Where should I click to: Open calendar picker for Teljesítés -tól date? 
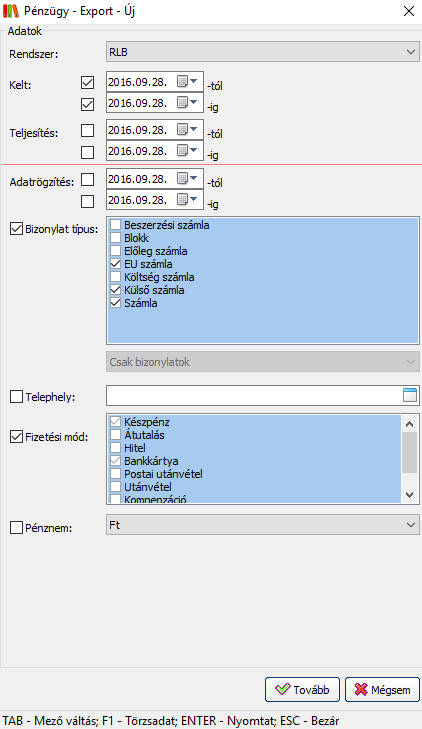pos(188,130)
